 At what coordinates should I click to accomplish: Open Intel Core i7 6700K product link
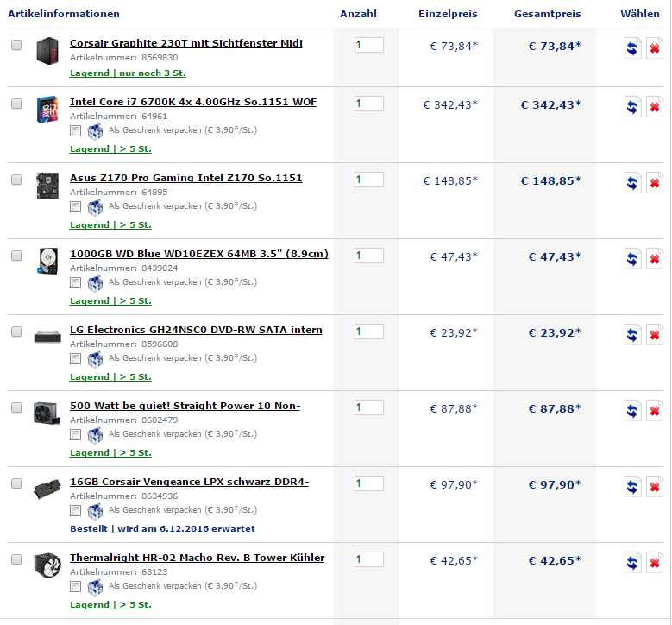[x=193, y=102]
